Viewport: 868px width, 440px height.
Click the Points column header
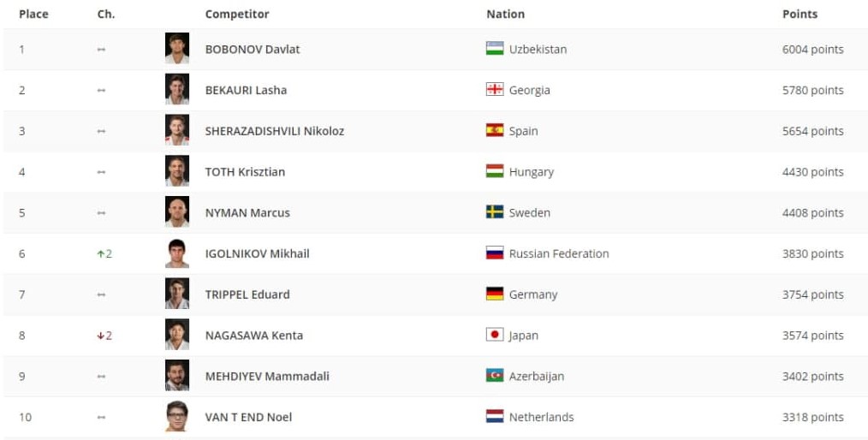click(x=800, y=14)
